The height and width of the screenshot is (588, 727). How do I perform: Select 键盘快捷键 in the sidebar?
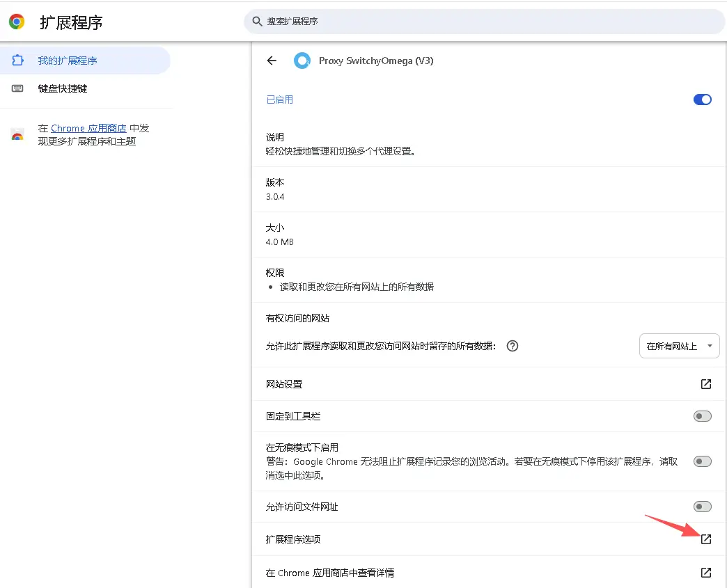(63, 88)
